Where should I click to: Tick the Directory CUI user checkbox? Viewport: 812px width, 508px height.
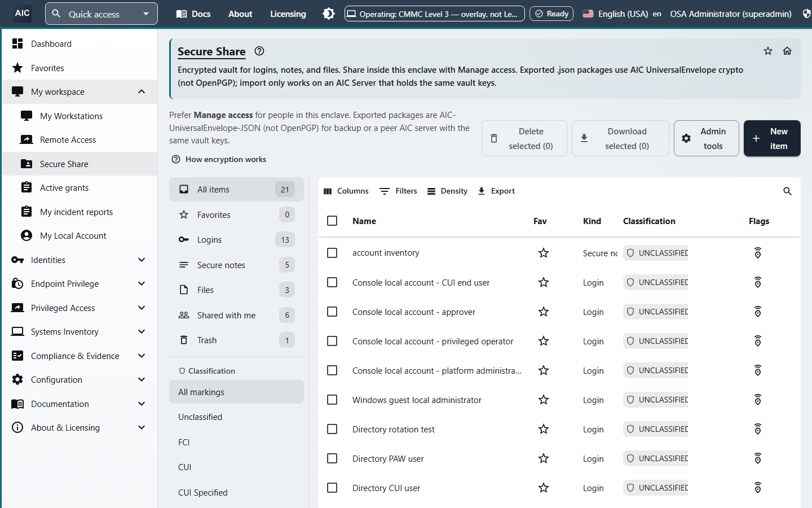tap(332, 488)
